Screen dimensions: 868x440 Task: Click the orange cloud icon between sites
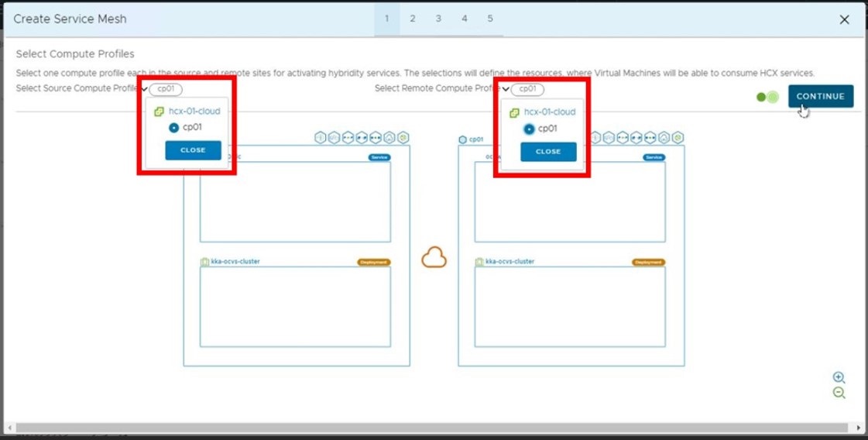[434, 259]
